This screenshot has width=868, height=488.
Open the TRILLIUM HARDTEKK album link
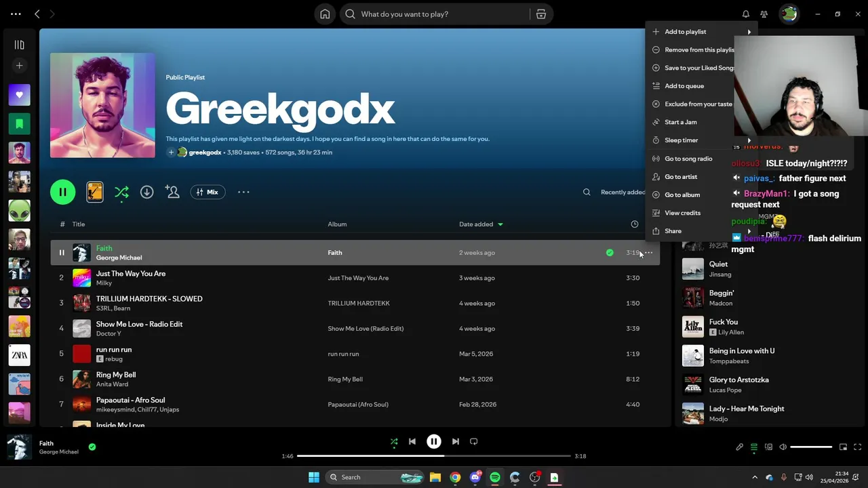point(358,303)
